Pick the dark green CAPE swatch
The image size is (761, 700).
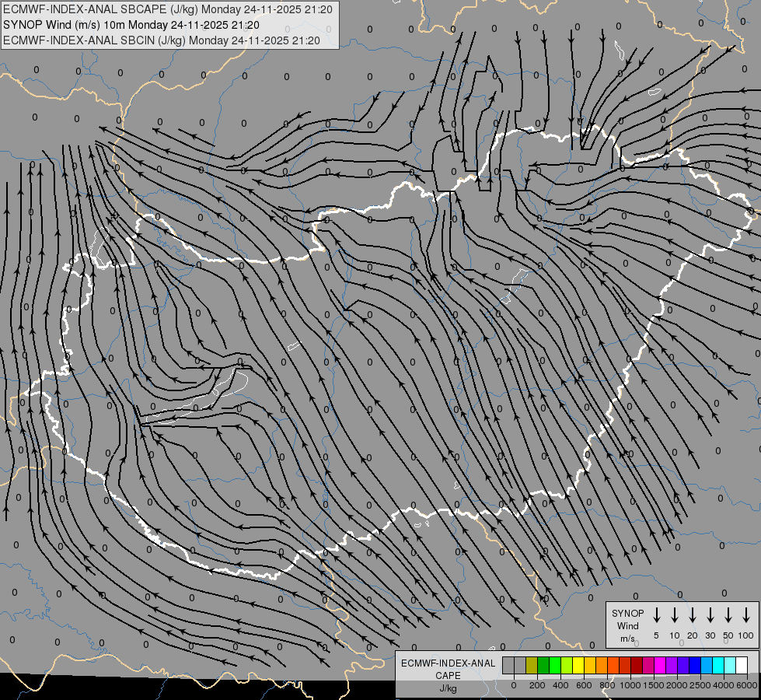(543, 665)
